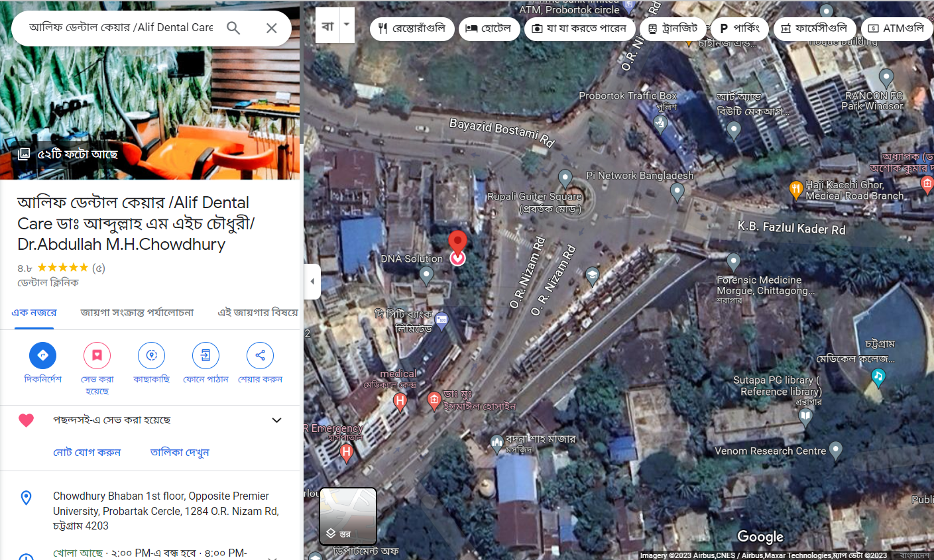Click the search box place name text

click(x=121, y=28)
